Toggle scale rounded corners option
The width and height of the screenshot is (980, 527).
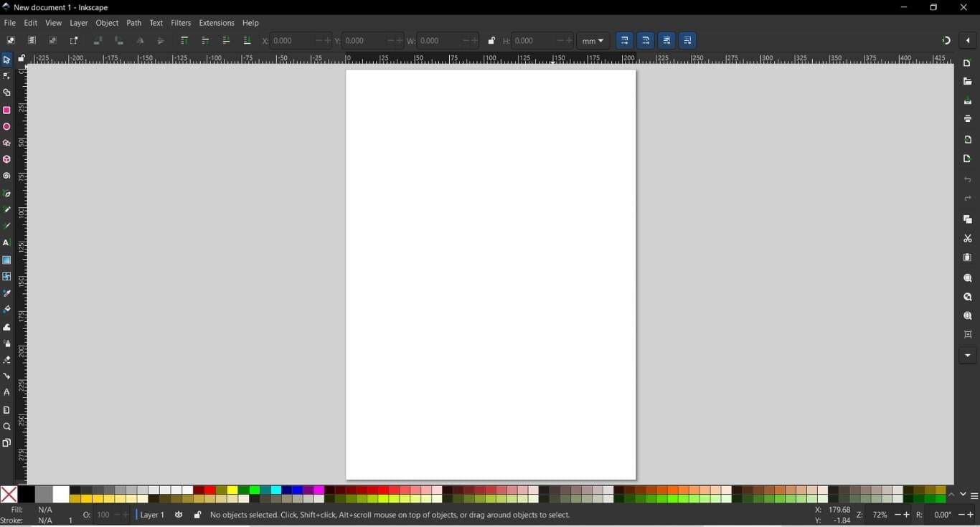click(646, 41)
